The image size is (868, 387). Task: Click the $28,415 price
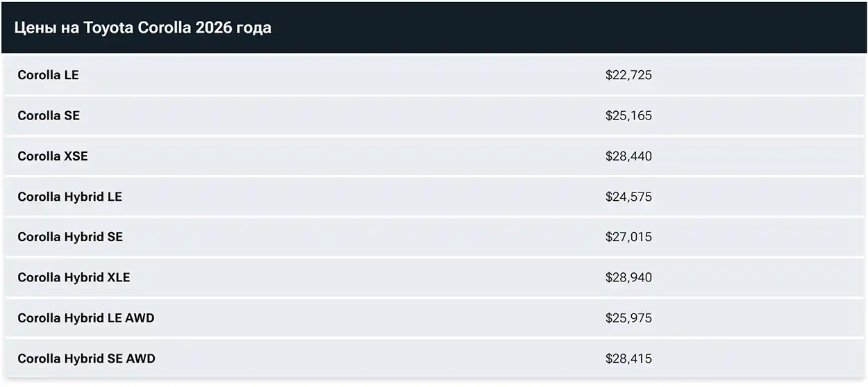(x=628, y=359)
